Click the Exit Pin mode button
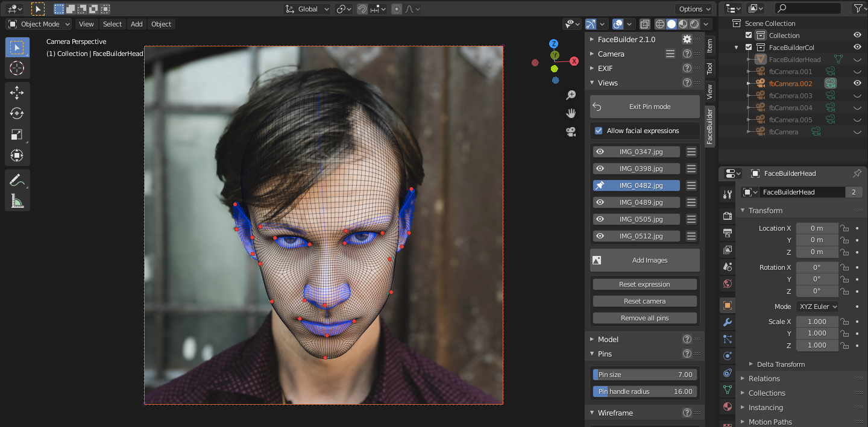868x427 pixels. pyautogui.click(x=644, y=107)
